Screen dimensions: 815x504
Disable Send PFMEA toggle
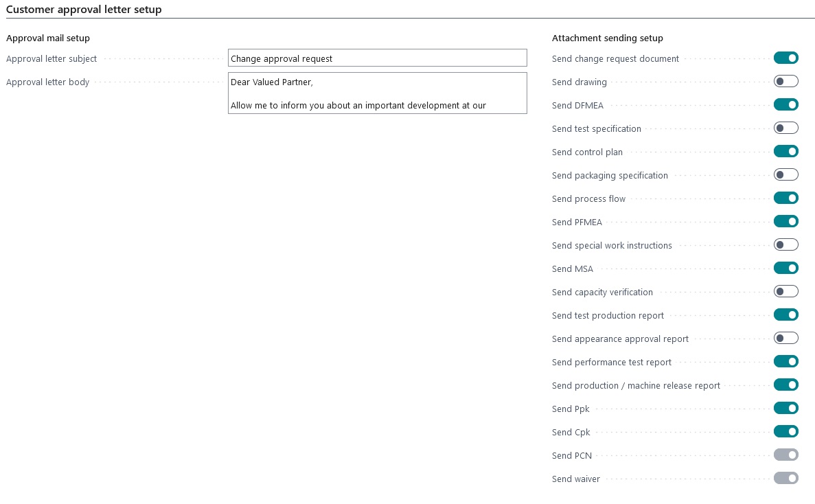click(x=785, y=222)
